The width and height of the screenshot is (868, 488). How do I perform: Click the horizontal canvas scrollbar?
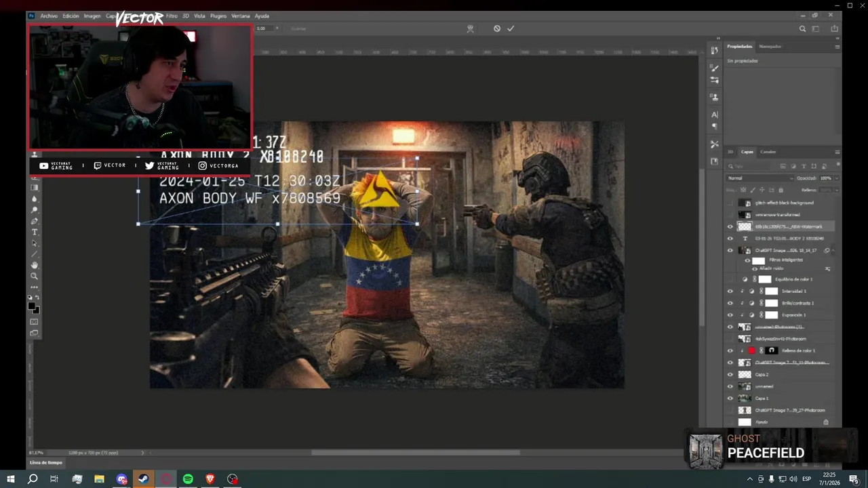tap(415, 452)
